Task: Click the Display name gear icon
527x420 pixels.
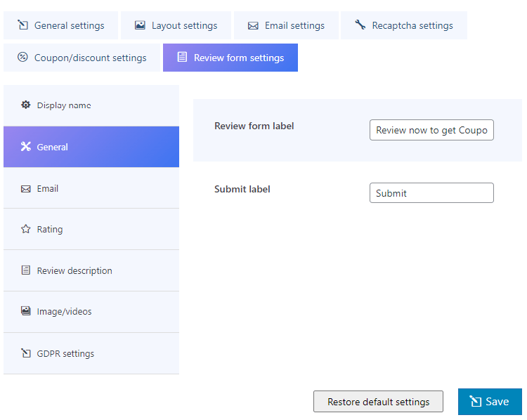Action: coord(25,105)
